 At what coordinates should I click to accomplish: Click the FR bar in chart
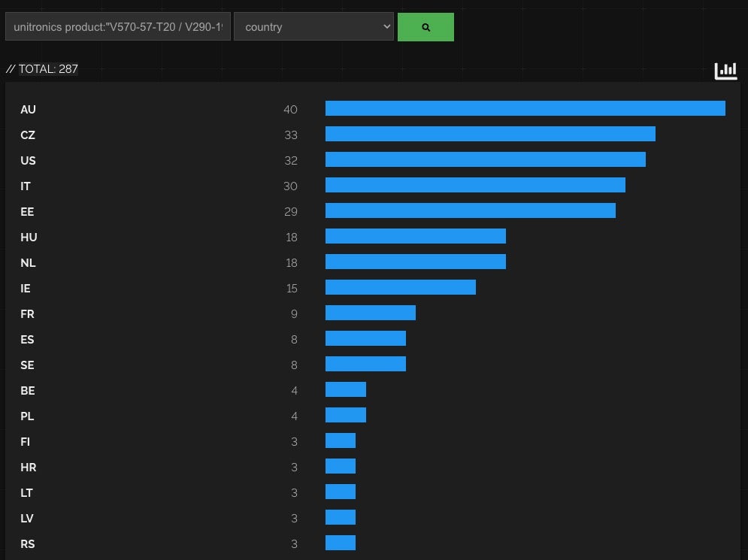(x=370, y=313)
